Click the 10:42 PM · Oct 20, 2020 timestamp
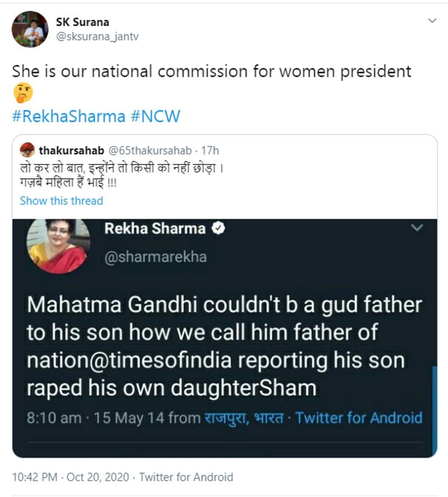 click(71, 477)
